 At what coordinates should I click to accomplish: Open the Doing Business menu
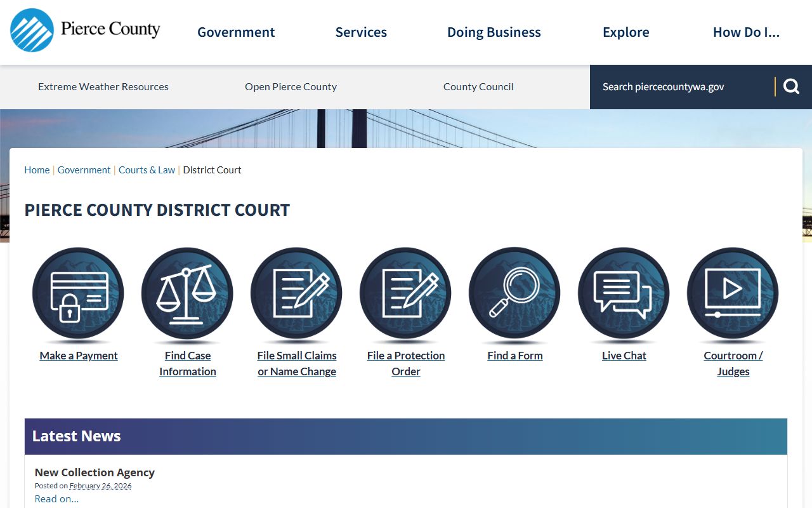tap(494, 32)
